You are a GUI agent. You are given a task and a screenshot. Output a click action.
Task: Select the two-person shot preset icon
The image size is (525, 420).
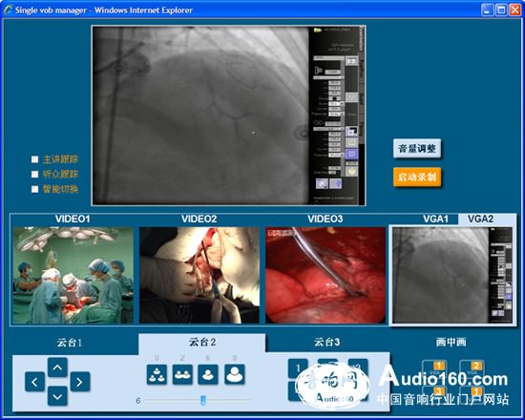click(182, 374)
